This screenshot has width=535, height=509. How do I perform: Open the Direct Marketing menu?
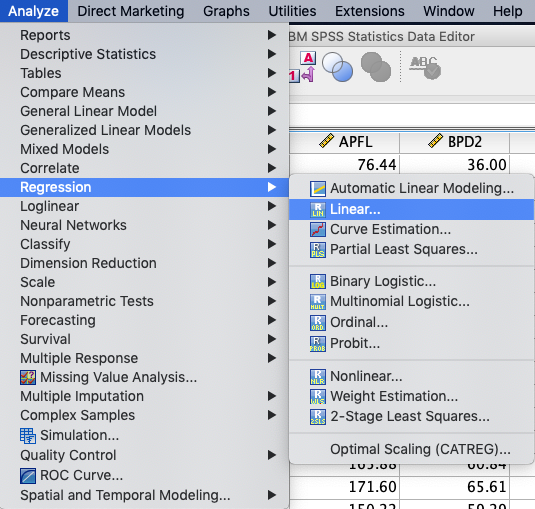pyautogui.click(x=131, y=11)
